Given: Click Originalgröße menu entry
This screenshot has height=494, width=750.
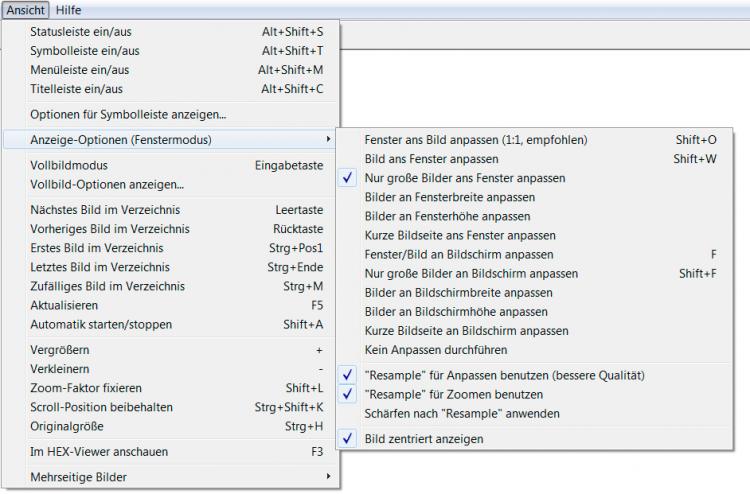Looking at the screenshot, I should click(67, 426).
